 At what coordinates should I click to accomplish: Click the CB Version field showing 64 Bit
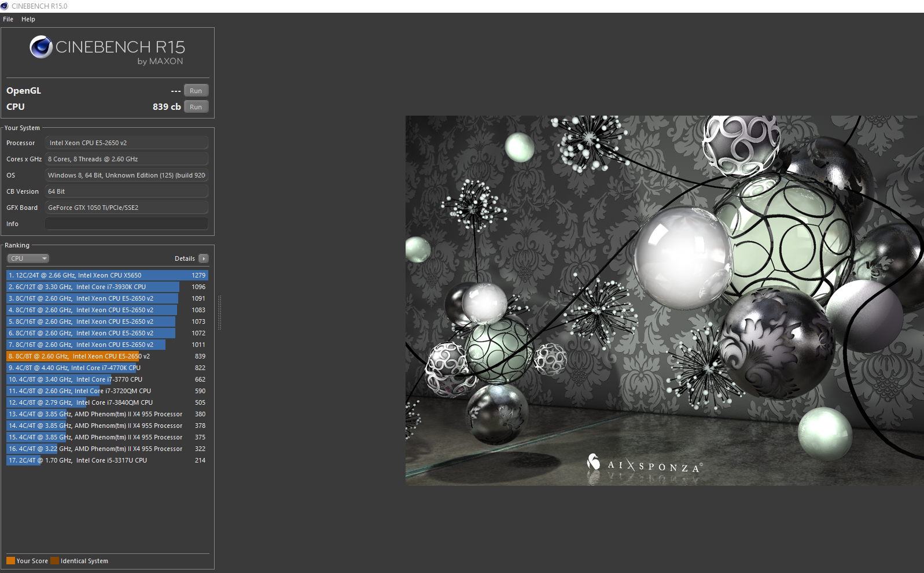127,191
